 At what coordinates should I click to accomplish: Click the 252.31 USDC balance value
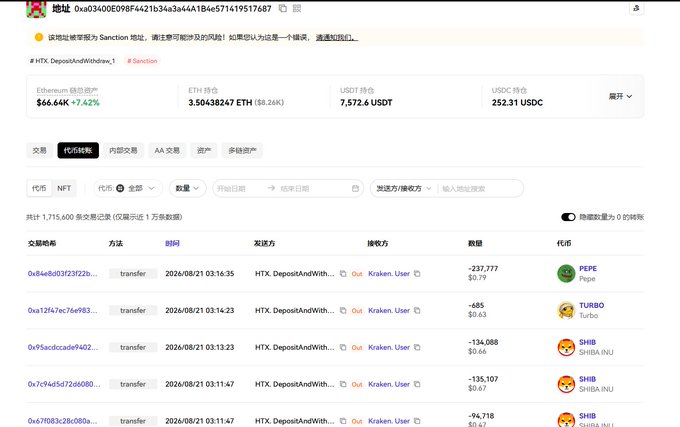[517, 103]
